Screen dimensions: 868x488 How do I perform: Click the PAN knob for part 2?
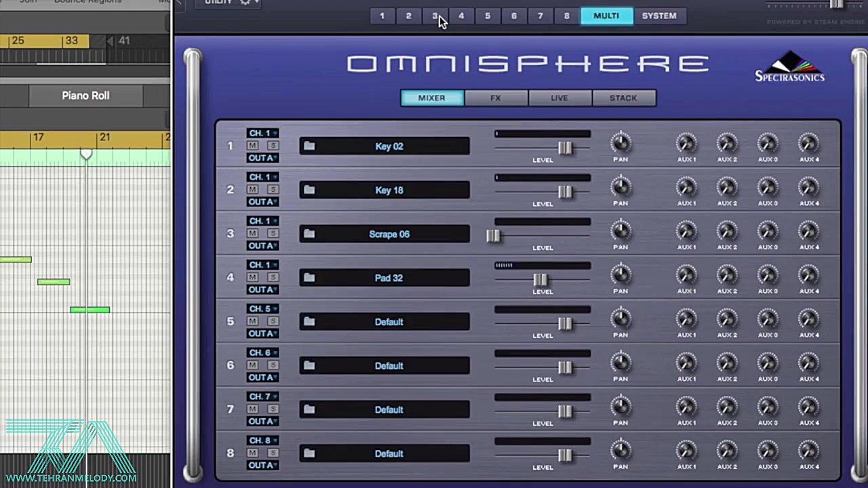[x=620, y=187]
